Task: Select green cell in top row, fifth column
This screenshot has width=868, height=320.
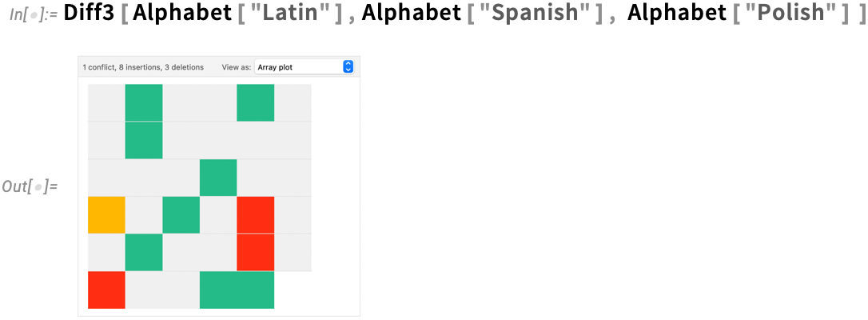Action: point(256,102)
